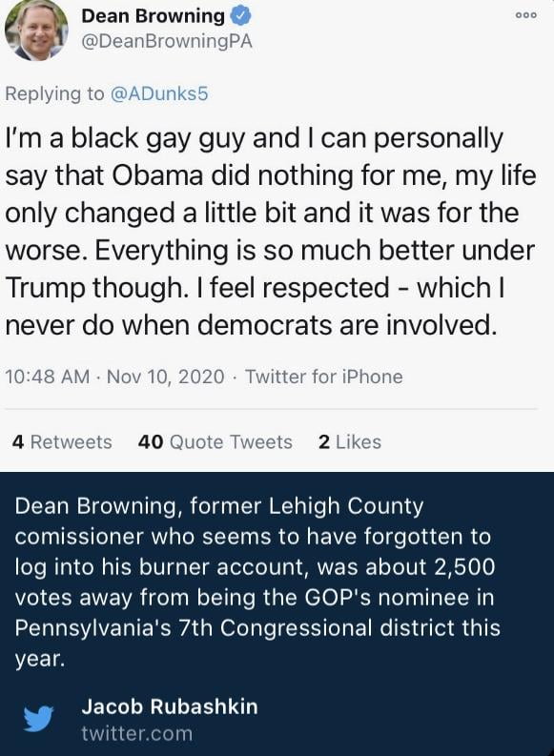
Task: Click the 'never do when democrats' text line
Action: click(251, 325)
